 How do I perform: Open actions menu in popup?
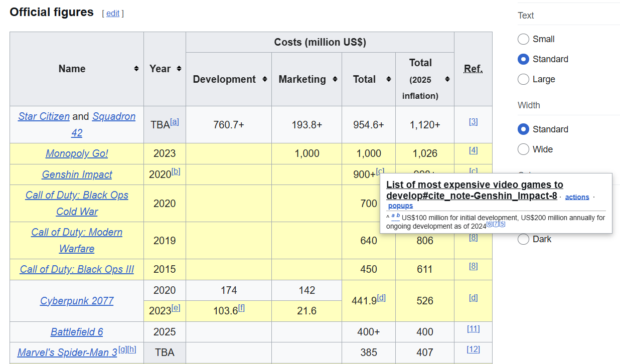[577, 197]
